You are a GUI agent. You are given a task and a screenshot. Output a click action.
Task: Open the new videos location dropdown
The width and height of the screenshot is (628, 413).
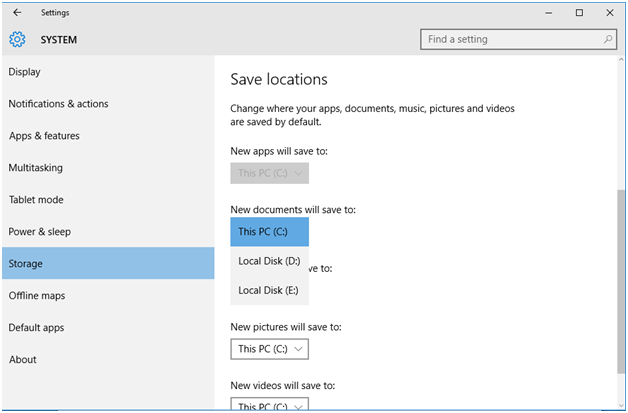tap(269, 405)
